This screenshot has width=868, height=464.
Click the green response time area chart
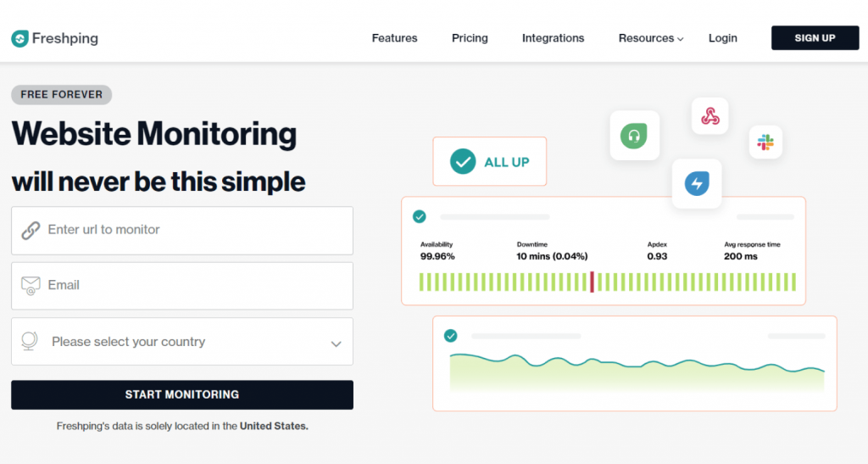(637, 374)
